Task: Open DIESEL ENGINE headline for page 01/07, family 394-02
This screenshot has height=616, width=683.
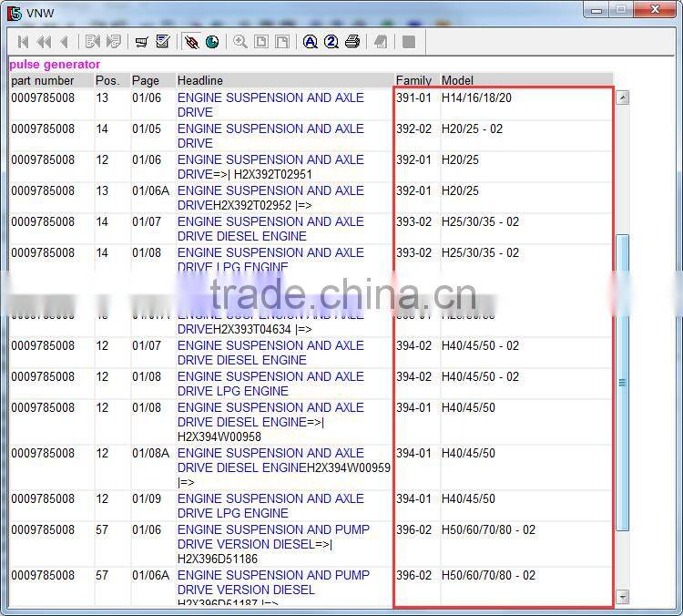Action: (x=270, y=353)
